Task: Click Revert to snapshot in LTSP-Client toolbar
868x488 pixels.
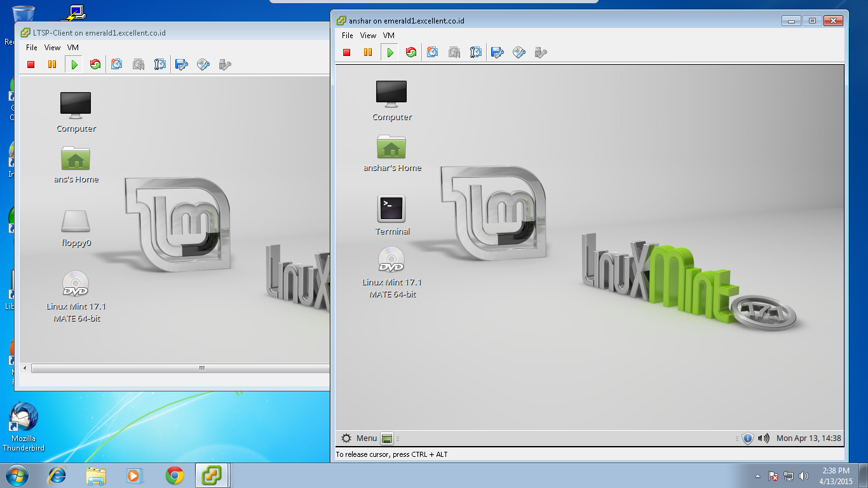Action: coord(139,64)
